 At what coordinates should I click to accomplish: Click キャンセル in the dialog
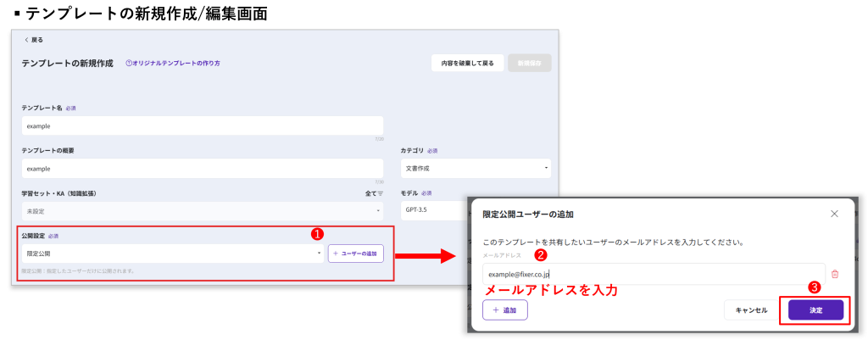click(x=751, y=310)
